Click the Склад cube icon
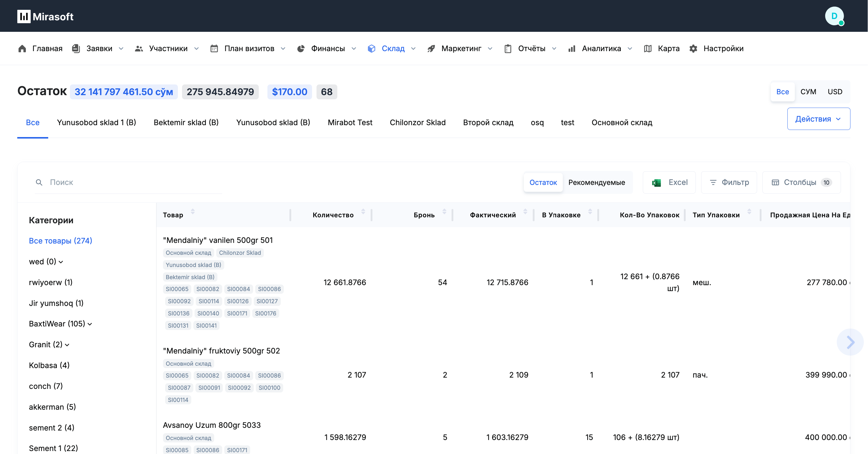This screenshot has height=454, width=868. pos(371,48)
